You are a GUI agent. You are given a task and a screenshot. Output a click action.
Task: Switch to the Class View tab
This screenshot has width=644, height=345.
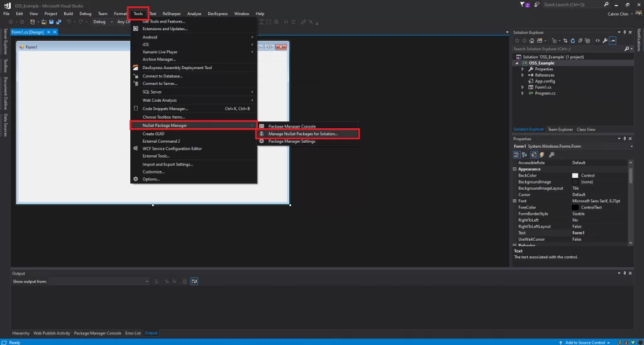pos(586,129)
